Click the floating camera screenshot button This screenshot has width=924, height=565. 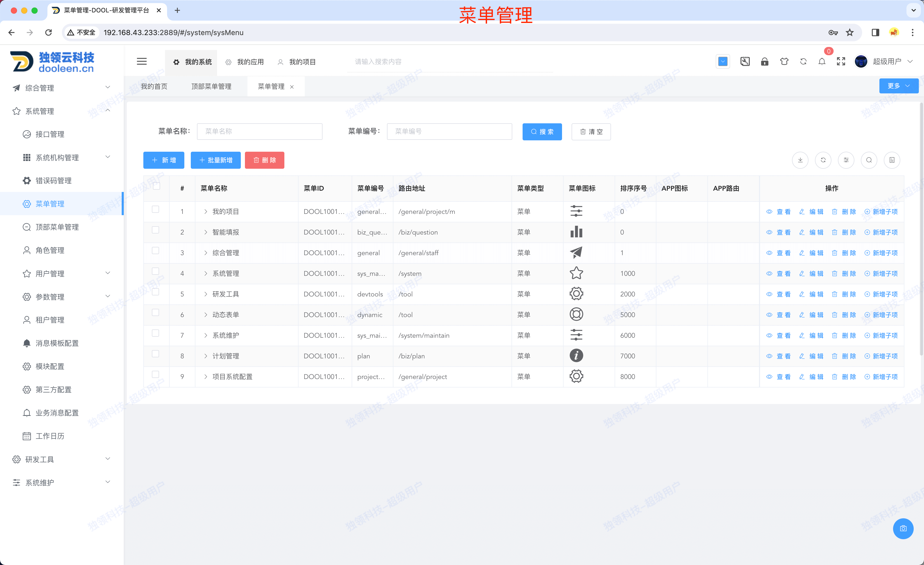point(903,529)
